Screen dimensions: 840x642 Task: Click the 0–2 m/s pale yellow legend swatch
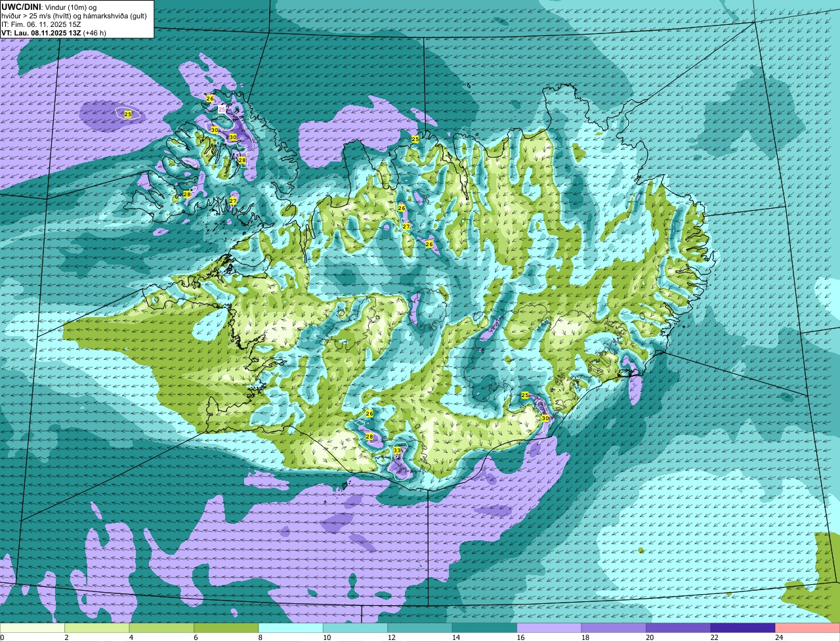[33, 628]
